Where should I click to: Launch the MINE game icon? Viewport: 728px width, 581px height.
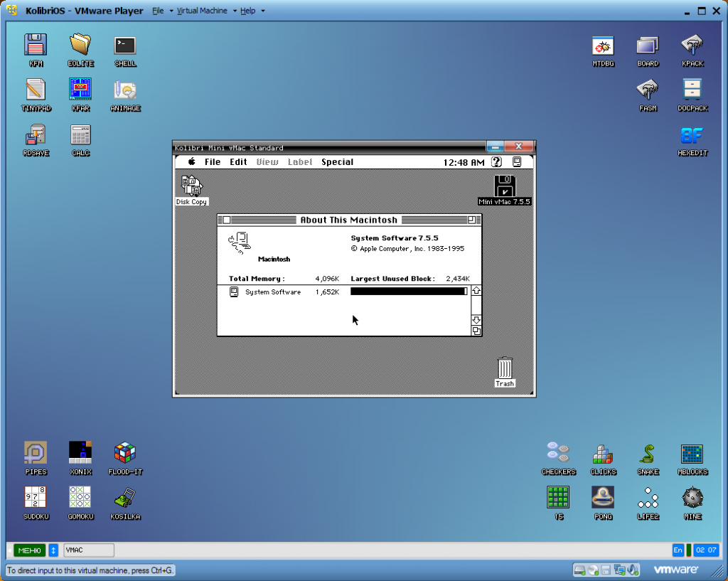point(692,498)
